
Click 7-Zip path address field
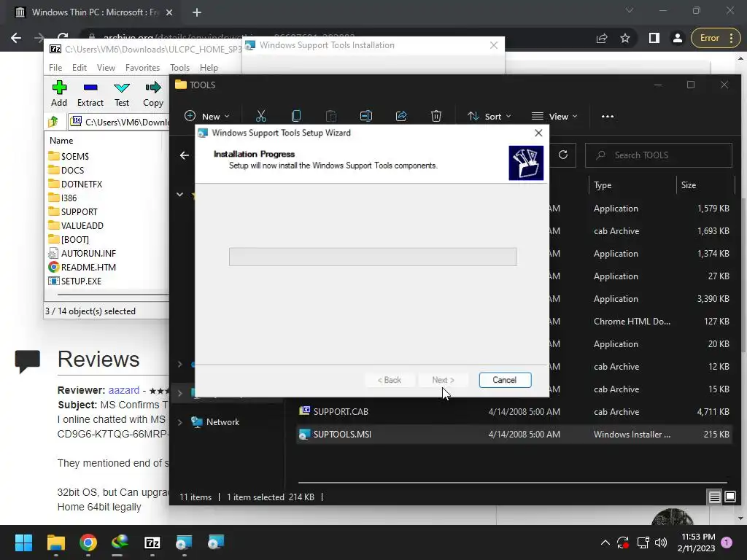click(119, 122)
